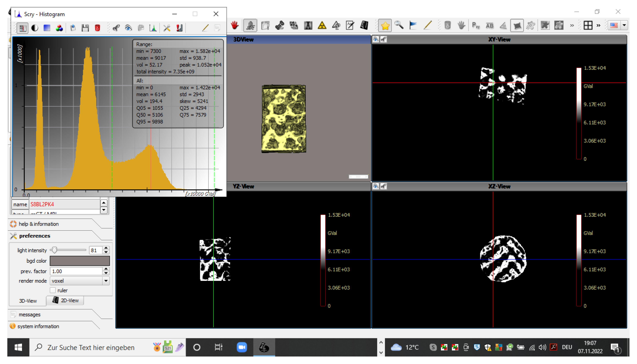The height and width of the screenshot is (364, 637).
Task: Expand the messages panel section
Action: (29, 315)
